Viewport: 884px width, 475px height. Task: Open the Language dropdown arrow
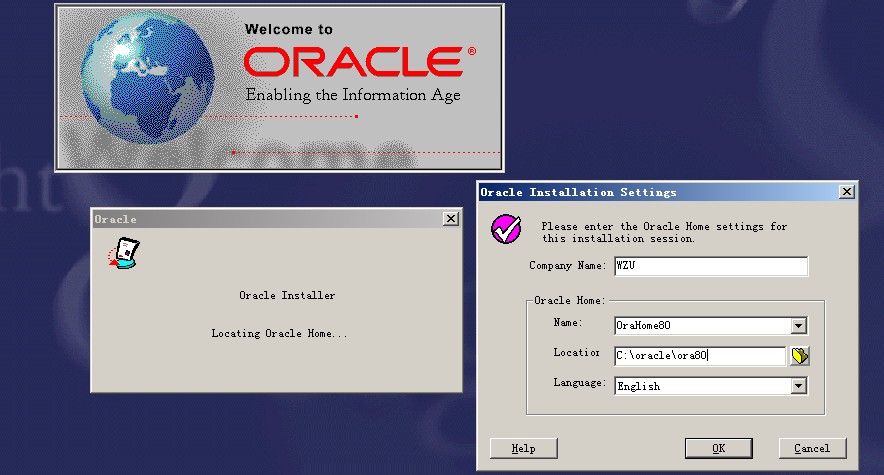pyautogui.click(x=798, y=386)
